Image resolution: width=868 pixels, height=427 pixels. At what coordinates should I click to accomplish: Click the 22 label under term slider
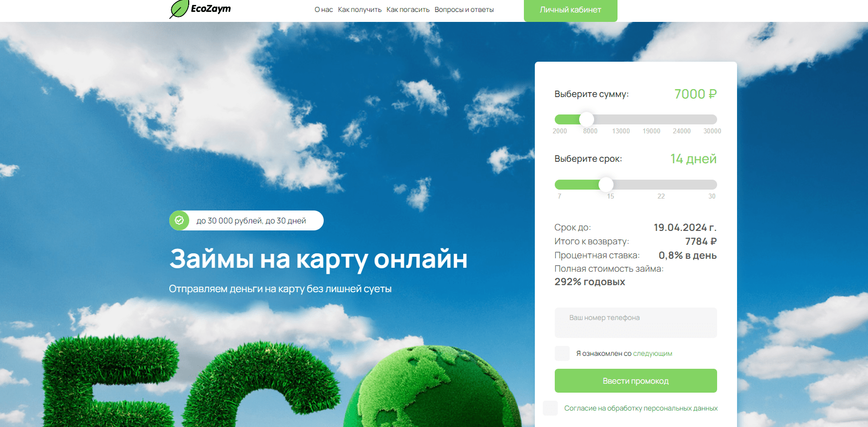[x=661, y=197]
